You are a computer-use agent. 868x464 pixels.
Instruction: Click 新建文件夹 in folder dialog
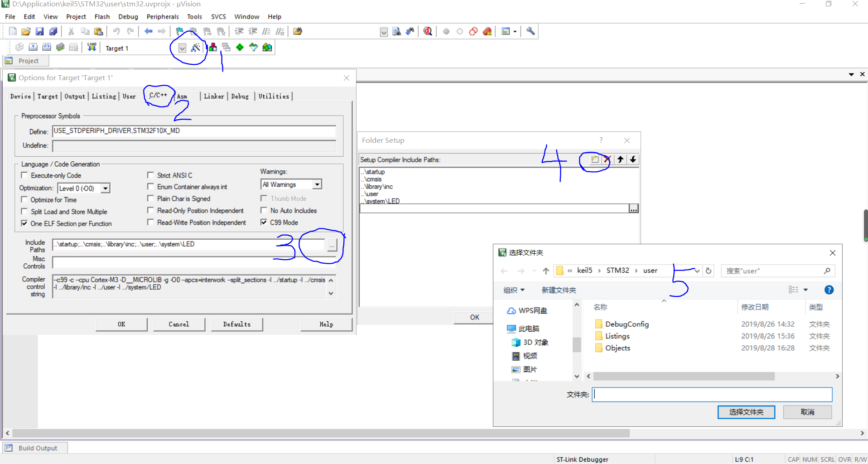559,290
